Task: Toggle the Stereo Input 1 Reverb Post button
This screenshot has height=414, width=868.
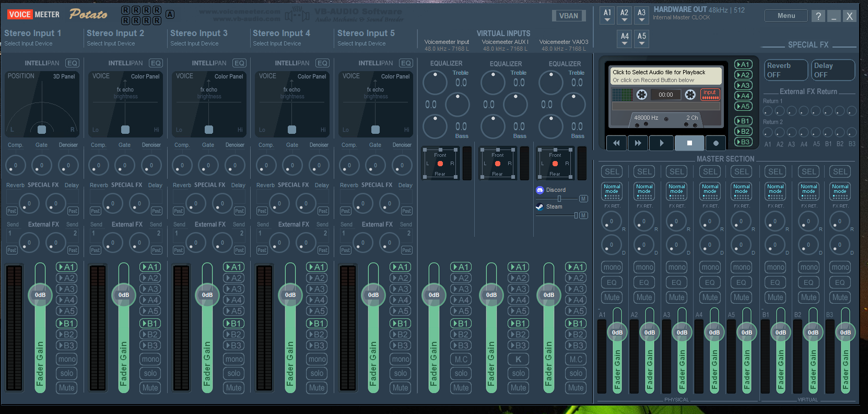Action: point(11,211)
